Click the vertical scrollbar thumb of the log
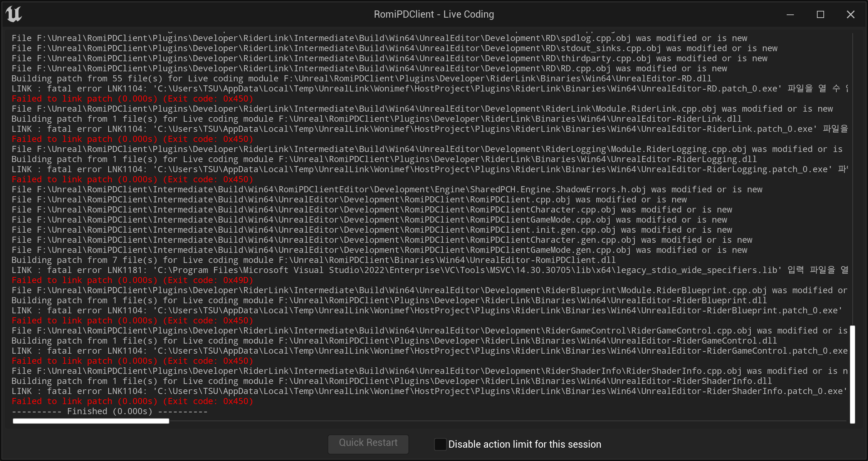The width and height of the screenshot is (868, 461). [852, 375]
